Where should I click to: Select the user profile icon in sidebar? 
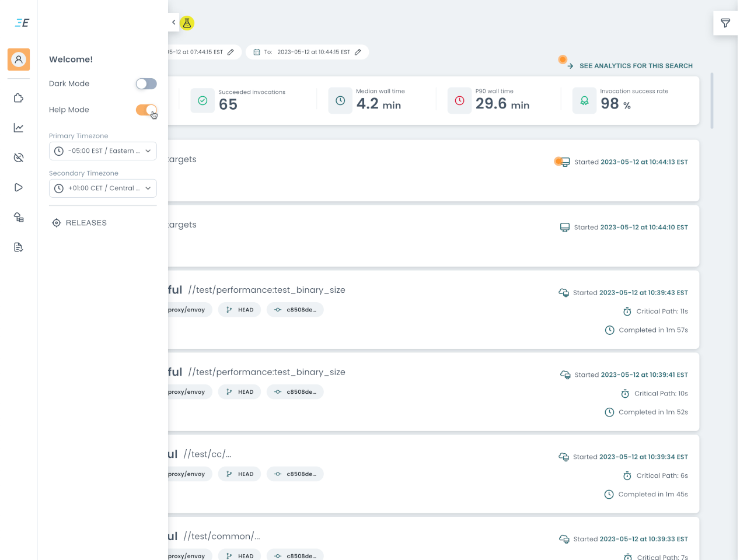tap(18, 59)
